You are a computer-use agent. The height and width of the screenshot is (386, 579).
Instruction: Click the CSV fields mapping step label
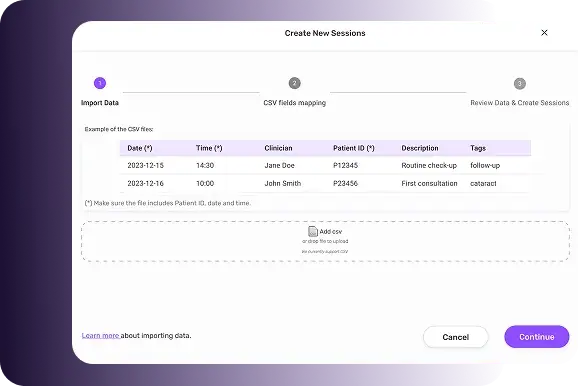[294, 103]
